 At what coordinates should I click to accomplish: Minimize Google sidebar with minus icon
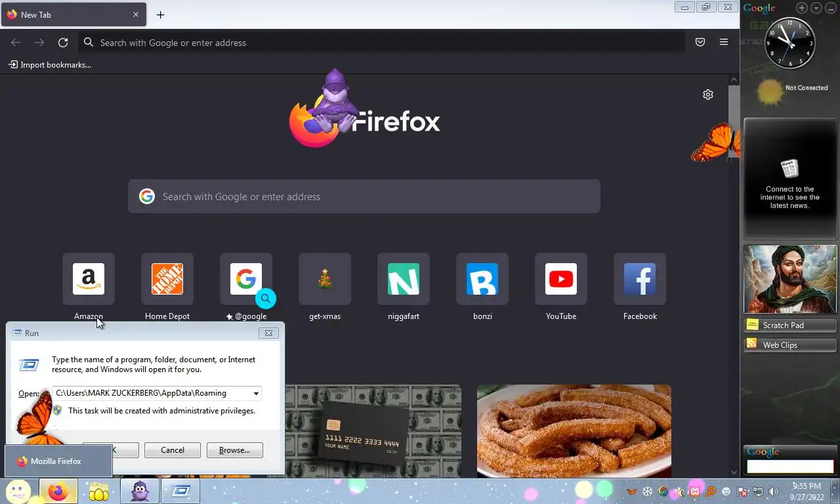pyautogui.click(x=831, y=8)
